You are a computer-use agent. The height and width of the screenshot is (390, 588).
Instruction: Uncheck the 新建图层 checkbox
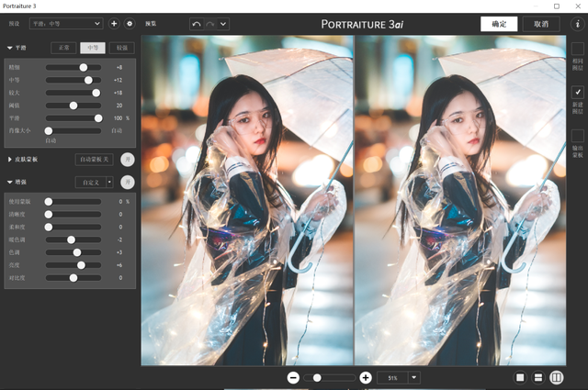tap(577, 93)
